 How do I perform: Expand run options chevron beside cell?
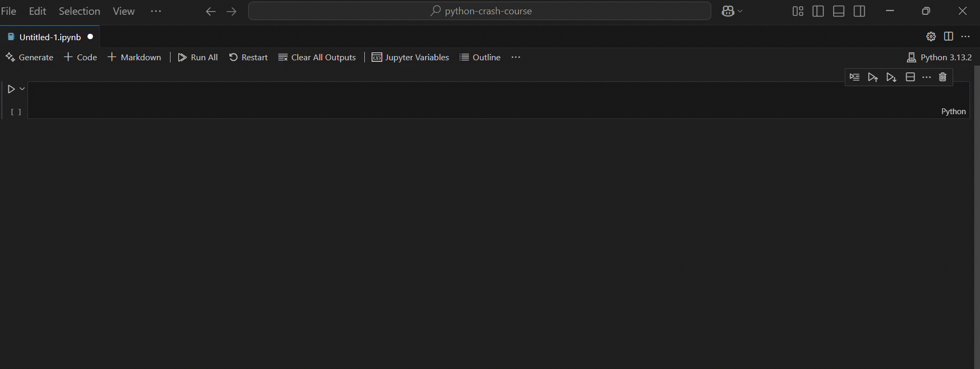[x=22, y=89]
